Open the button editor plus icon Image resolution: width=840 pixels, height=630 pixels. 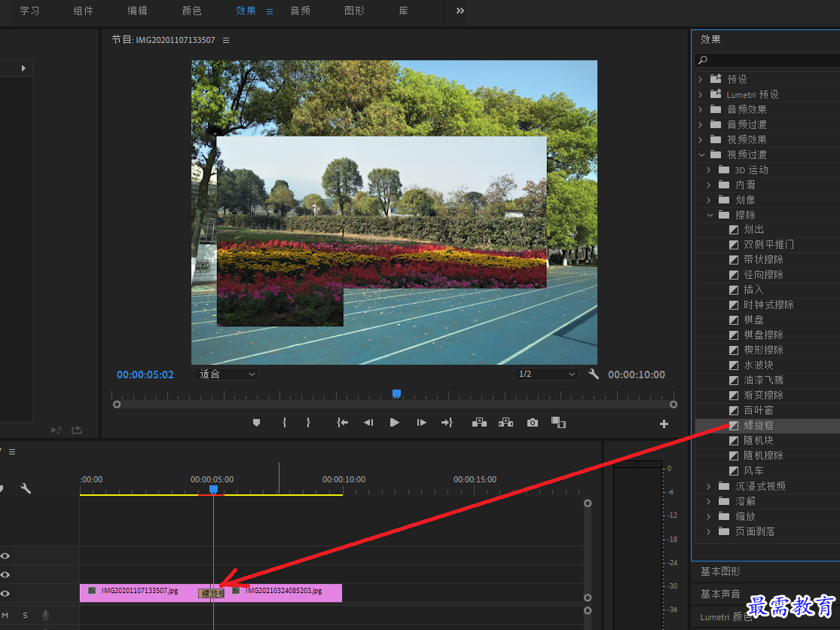click(x=664, y=424)
